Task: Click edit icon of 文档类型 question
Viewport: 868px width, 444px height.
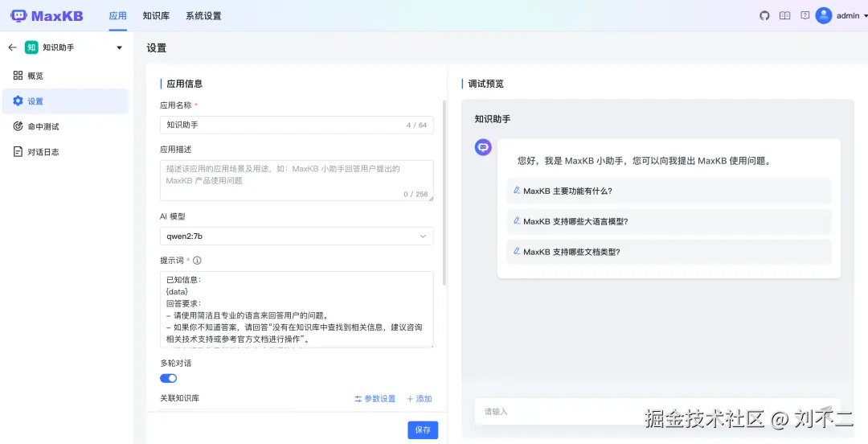Action: pyautogui.click(x=517, y=251)
